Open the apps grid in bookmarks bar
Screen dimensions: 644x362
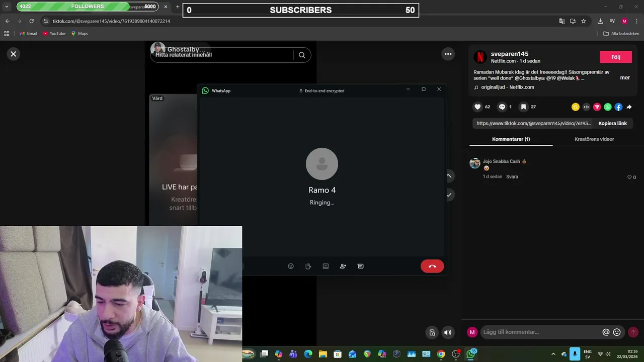[x=7, y=33]
